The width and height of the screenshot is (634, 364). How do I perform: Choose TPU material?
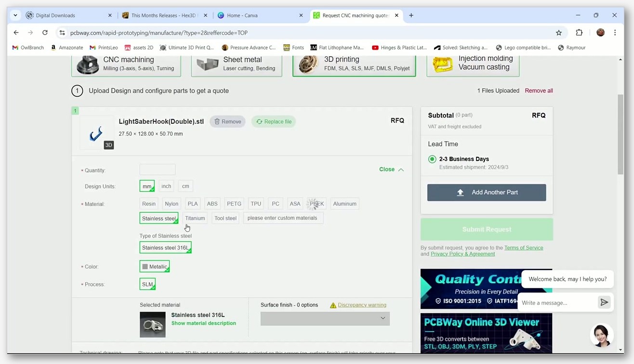point(256,204)
